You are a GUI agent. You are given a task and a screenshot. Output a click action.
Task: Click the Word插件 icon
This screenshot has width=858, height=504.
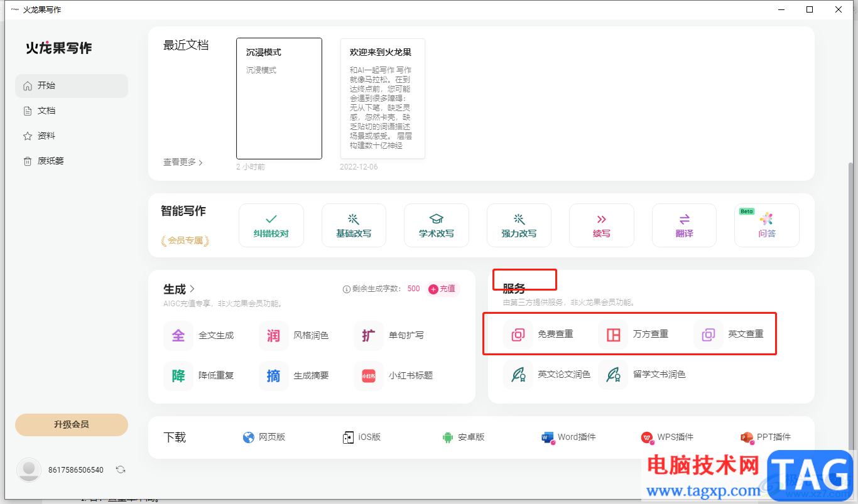(x=548, y=437)
